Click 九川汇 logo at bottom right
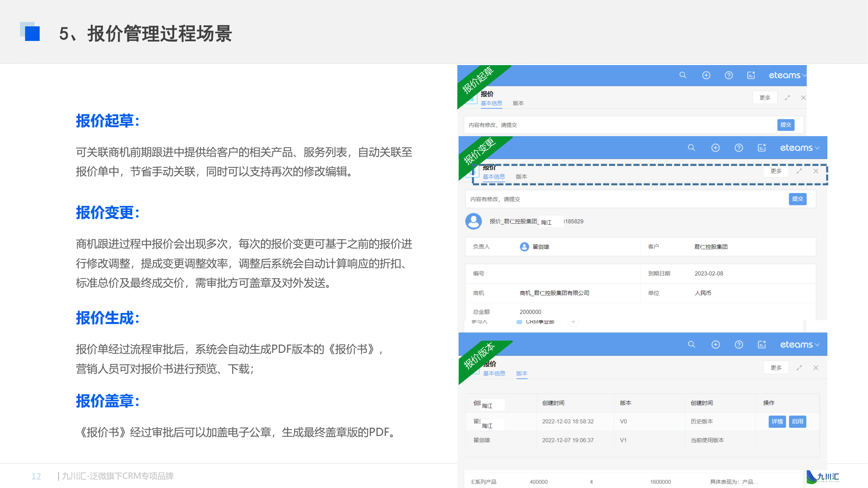 pyautogui.click(x=822, y=477)
